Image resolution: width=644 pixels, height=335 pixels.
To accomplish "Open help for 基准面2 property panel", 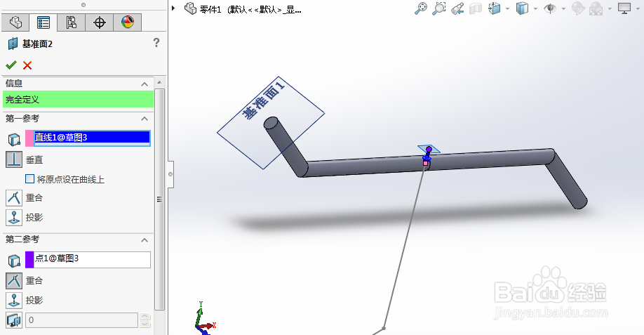I will coord(156,42).
